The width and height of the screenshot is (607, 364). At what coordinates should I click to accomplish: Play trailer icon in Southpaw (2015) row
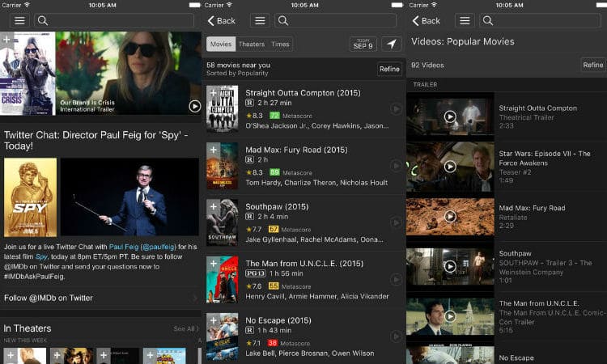[396, 222]
